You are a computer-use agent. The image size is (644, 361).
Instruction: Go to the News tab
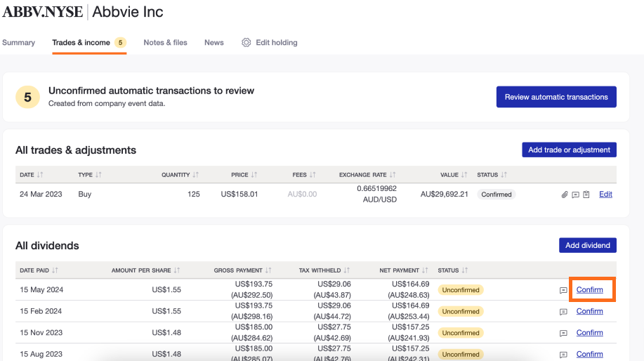click(214, 42)
